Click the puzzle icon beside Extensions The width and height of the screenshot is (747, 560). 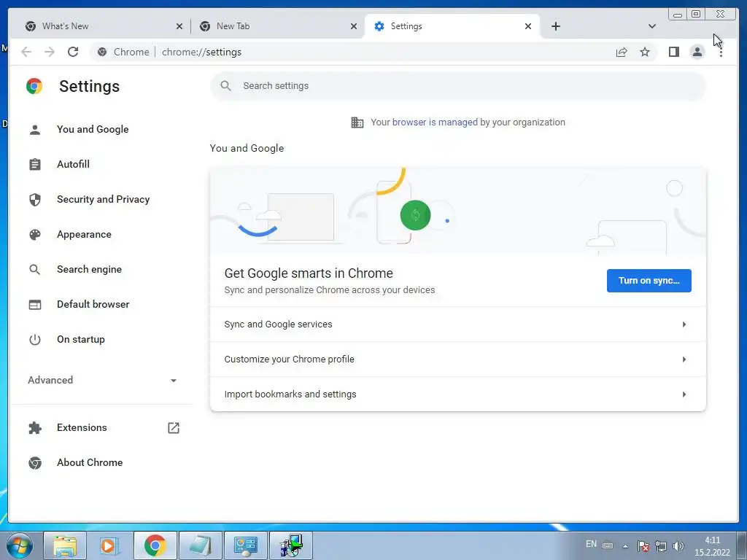coord(35,427)
